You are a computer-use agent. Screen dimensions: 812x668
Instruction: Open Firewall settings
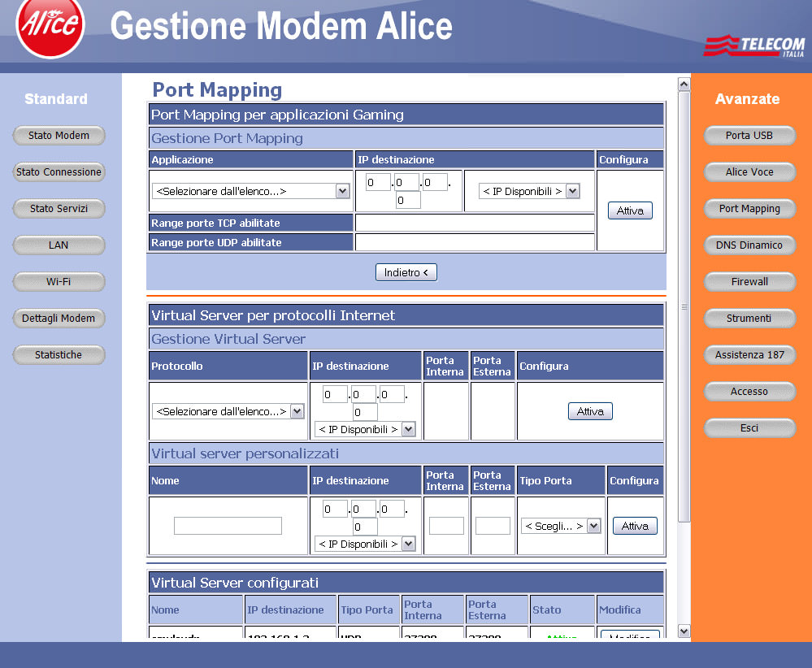(749, 282)
